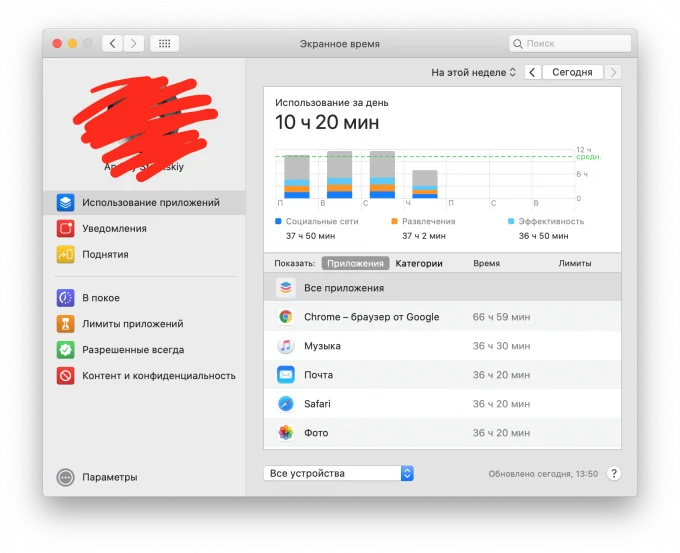680x553 pixels.
Task: Click the '36 ч 30 мин' time value
Action: tap(501, 346)
